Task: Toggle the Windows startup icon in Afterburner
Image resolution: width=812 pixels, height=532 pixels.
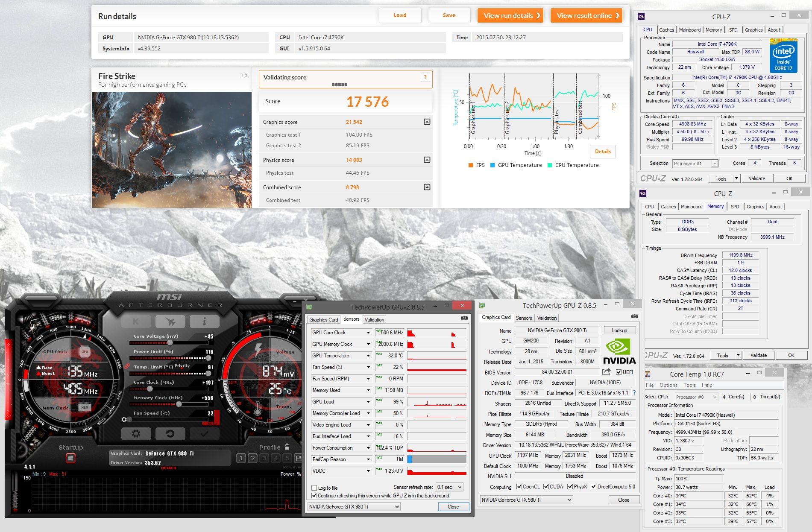Action: [x=70, y=458]
